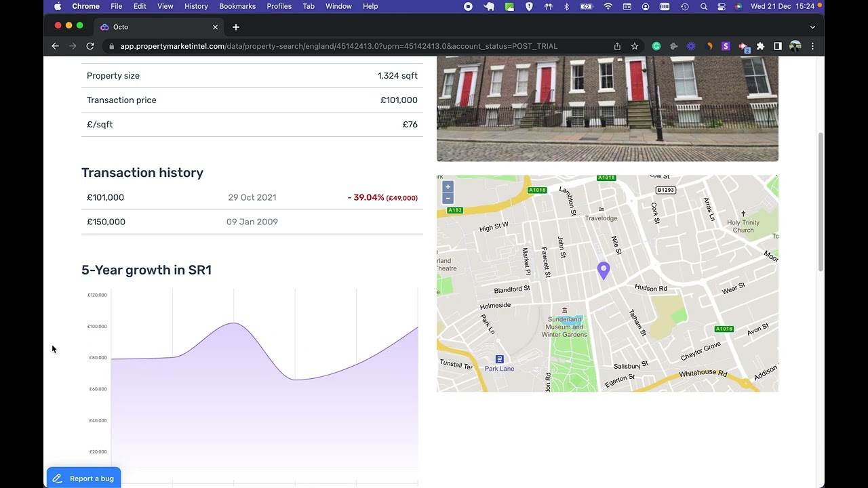Open the Chrome three-dot menu
The width and height of the screenshot is (868, 488).
point(812,46)
